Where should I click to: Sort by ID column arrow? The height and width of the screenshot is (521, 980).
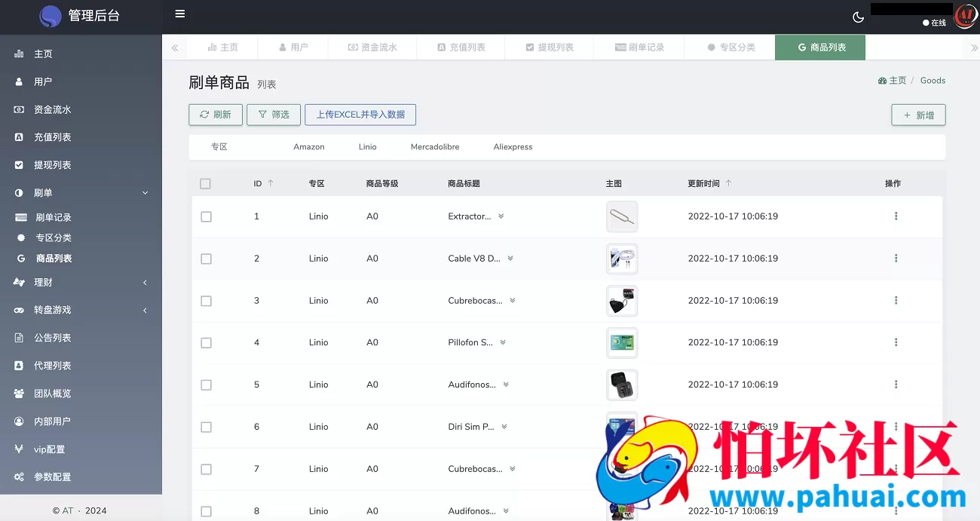[x=271, y=183]
